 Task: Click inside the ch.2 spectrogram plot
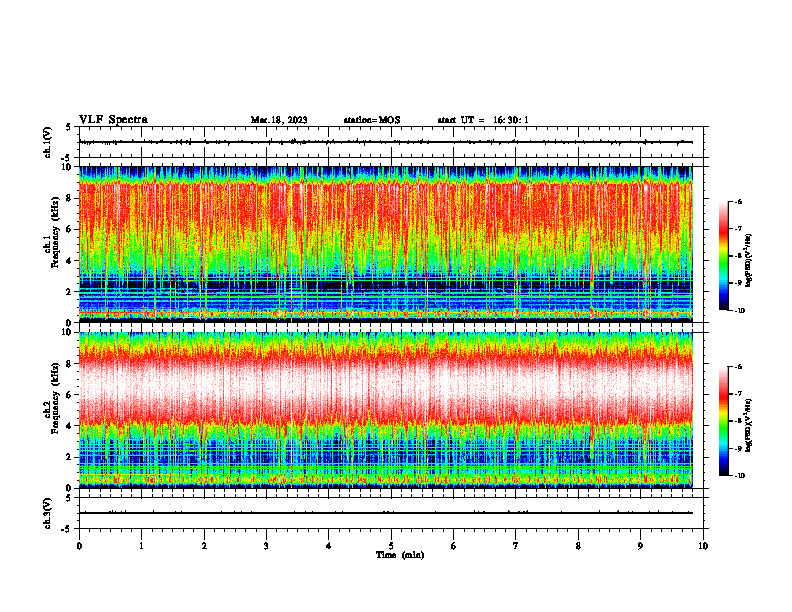(x=386, y=410)
